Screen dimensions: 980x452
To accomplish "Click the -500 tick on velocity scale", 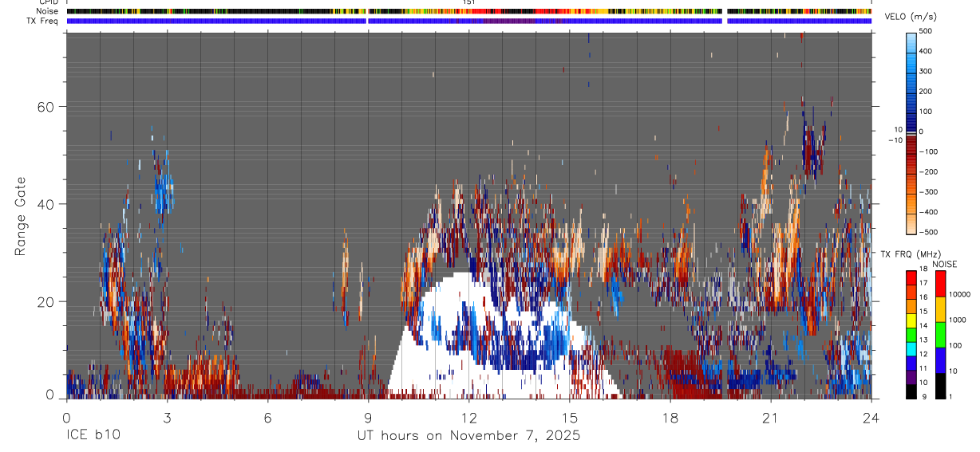I will 928,232.
